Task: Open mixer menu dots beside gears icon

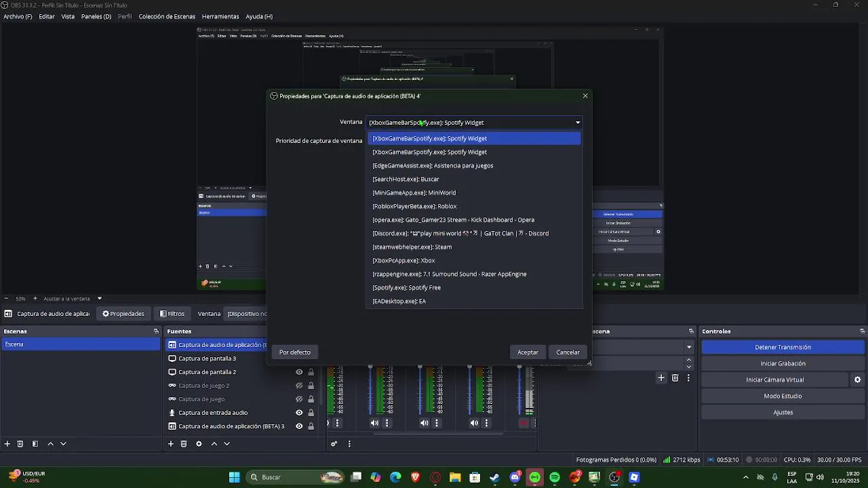Action: [349, 444]
